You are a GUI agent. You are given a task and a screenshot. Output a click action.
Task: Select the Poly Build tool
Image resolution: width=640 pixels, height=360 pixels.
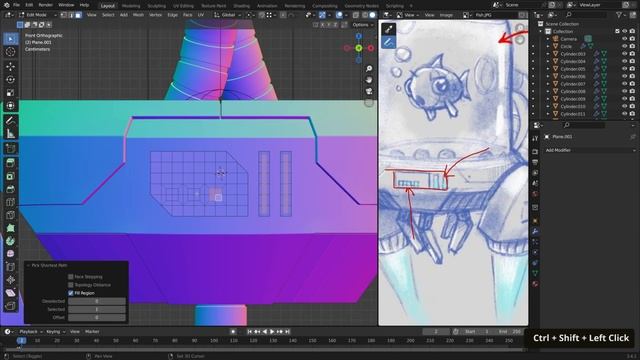(x=11, y=228)
